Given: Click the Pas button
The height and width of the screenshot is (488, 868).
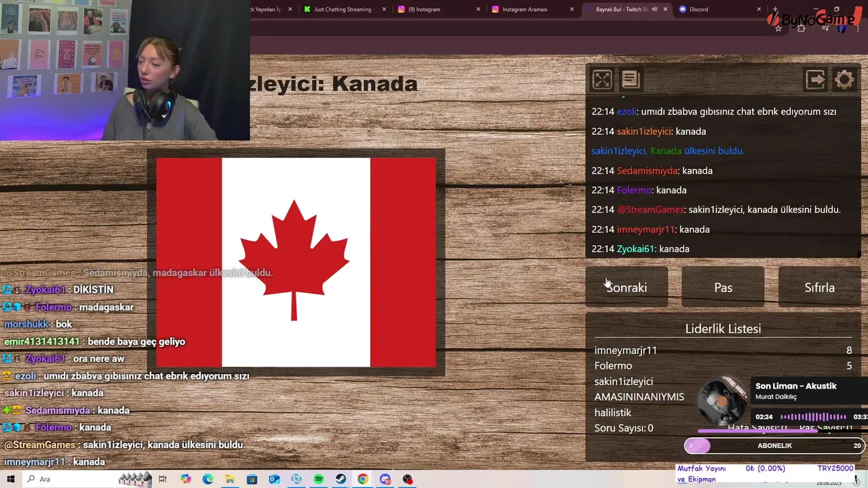Looking at the screenshot, I should (723, 287).
